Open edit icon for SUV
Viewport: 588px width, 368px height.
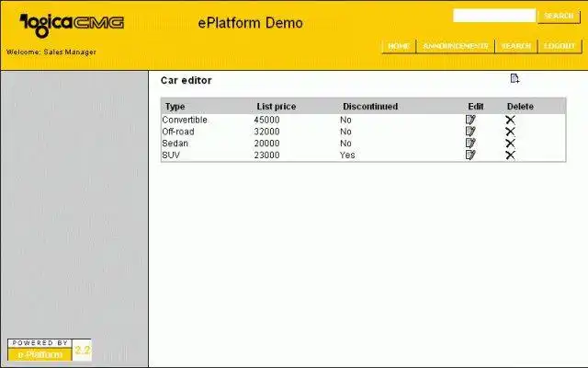click(470, 155)
